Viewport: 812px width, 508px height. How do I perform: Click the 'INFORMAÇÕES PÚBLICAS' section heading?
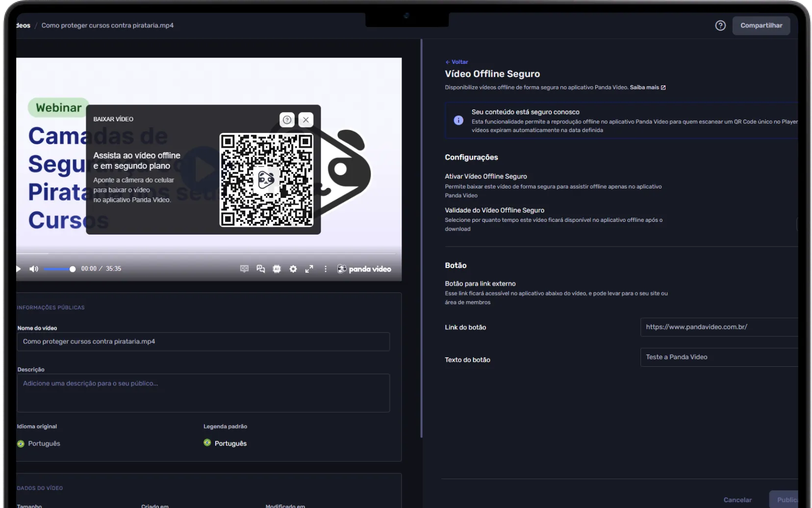(51, 308)
